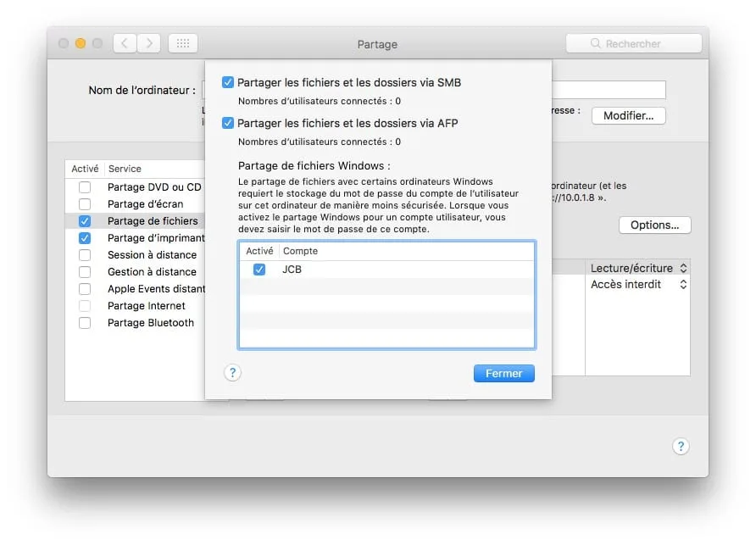Enable Apple Events distants service

(x=85, y=288)
